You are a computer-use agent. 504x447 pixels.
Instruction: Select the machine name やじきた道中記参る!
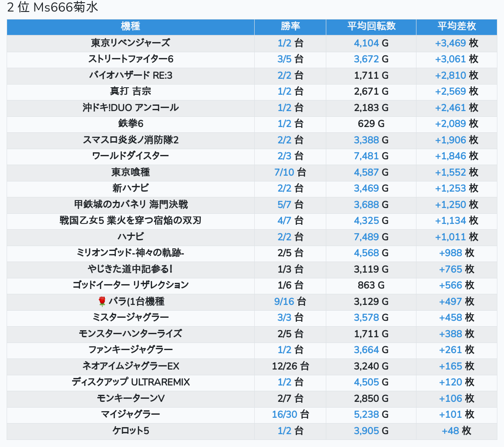pyautogui.click(x=130, y=270)
